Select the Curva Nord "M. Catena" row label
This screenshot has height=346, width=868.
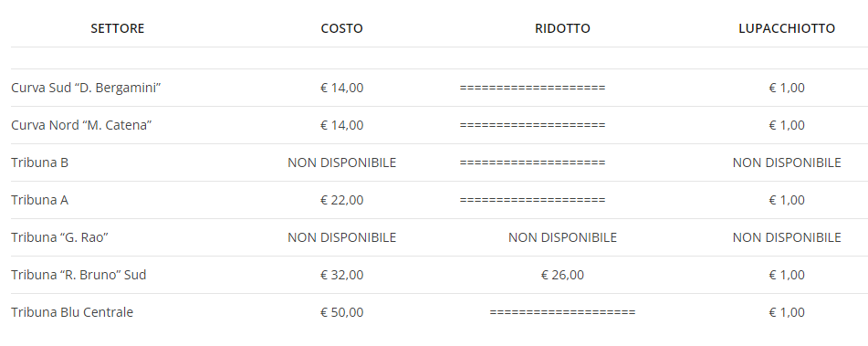(x=81, y=125)
